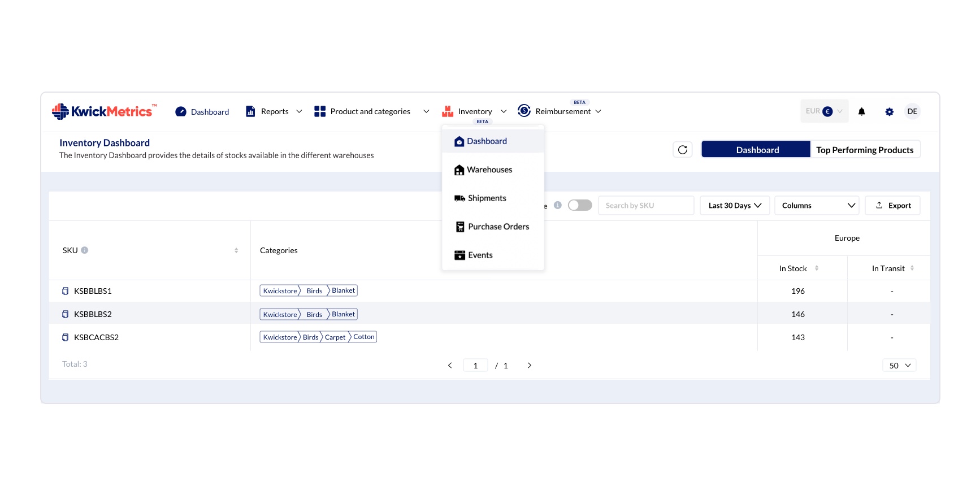The height and width of the screenshot is (495, 980).
Task: Select Dashboard in Inventory menu
Action: coord(493,141)
